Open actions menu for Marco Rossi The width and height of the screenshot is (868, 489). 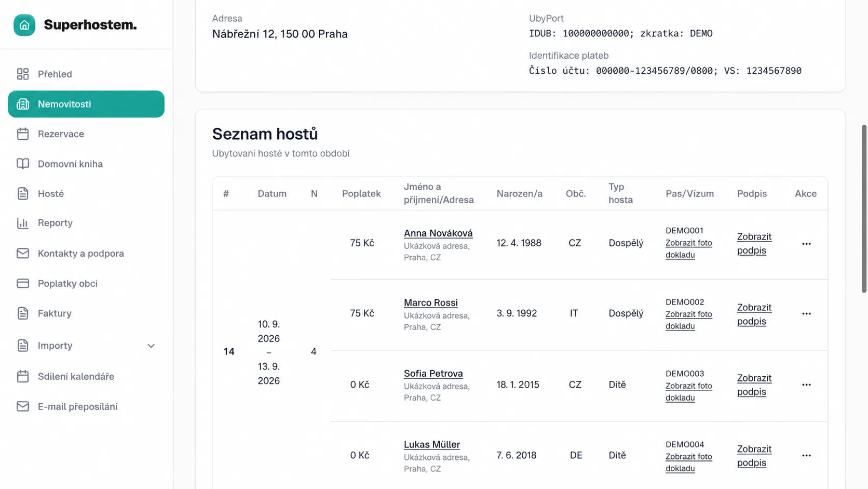tap(806, 314)
